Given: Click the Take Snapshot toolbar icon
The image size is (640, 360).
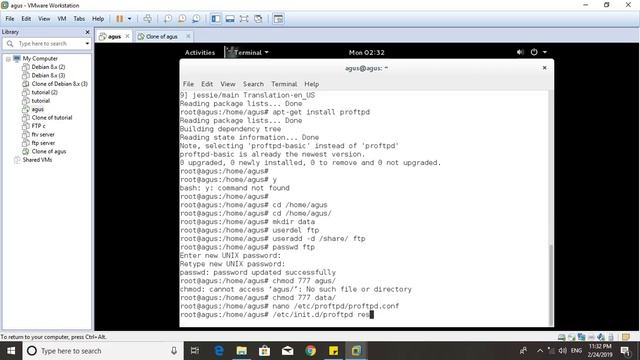Looking at the screenshot, I should pyautogui.click(x=168, y=19).
